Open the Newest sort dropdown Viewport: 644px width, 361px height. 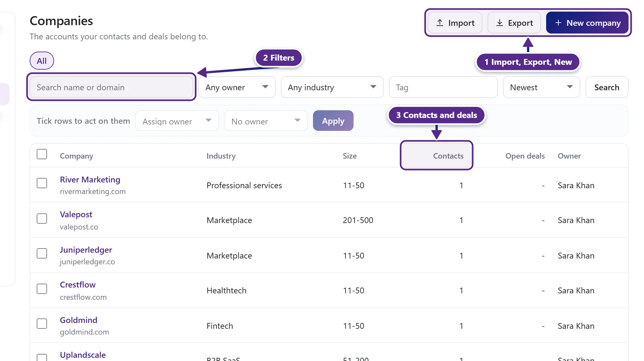pos(541,87)
